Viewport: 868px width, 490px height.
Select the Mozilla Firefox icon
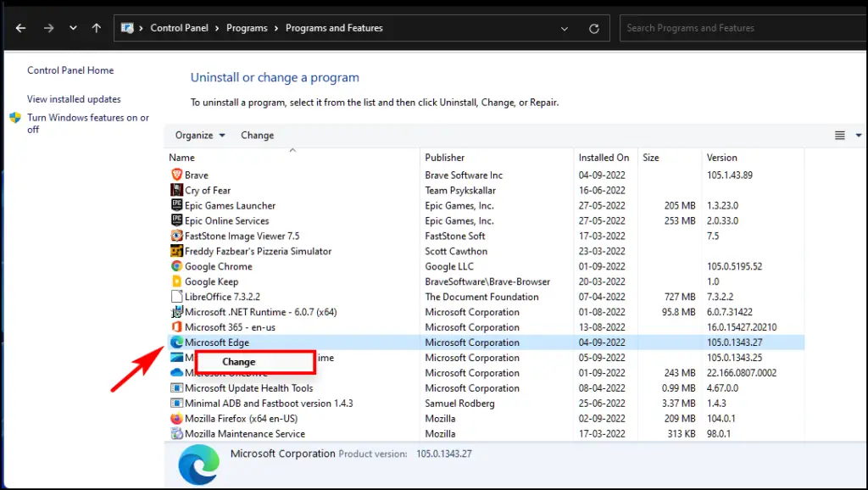[176, 418]
